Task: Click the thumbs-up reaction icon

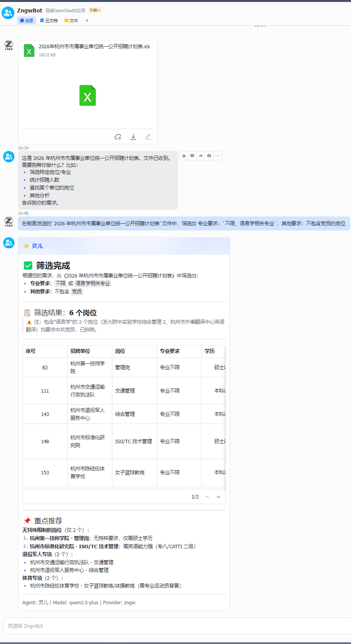Action: 184,156
